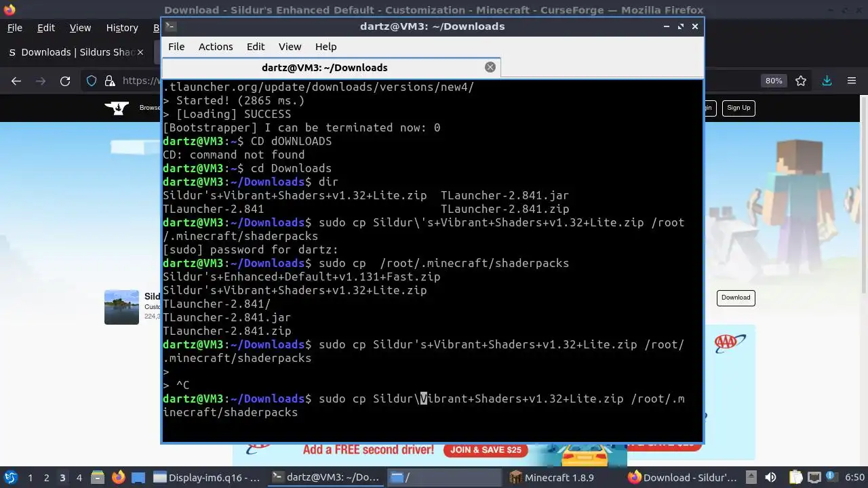Switch to the "/" file manager taskbar window
The width and height of the screenshot is (868, 488).
(445, 477)
